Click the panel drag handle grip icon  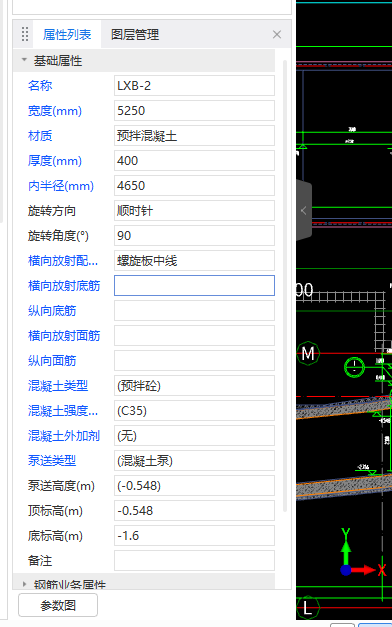click(25, 34)
